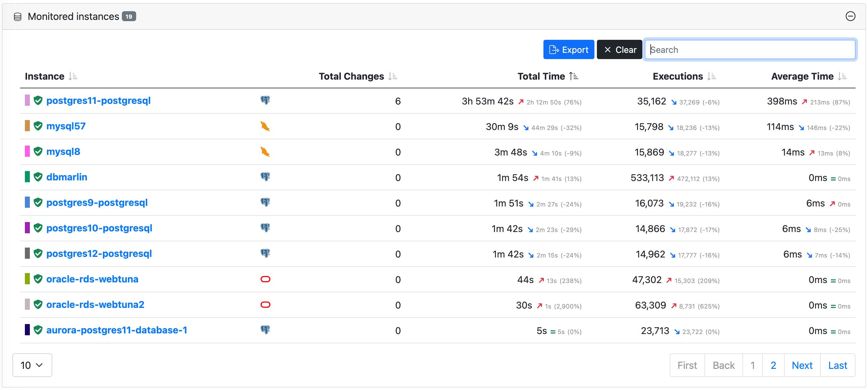Click the Back pagination button
868x390 pixels.
pyautogui.click(x=723, y=365)
